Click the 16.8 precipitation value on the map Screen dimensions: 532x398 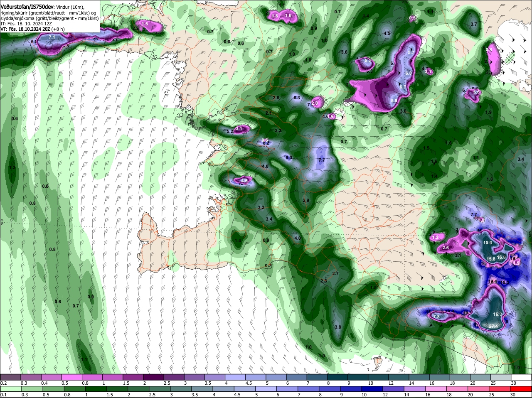point(502,257)
